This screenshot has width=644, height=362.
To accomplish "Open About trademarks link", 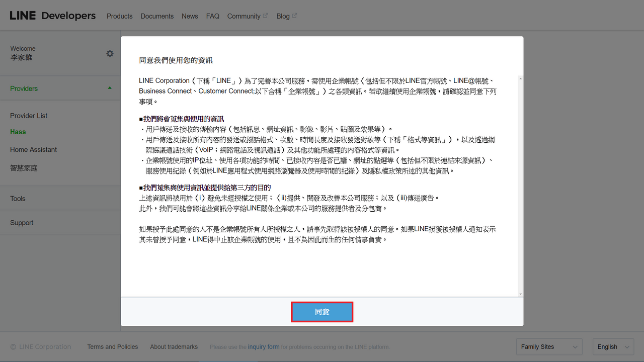I will click(174, 347).
